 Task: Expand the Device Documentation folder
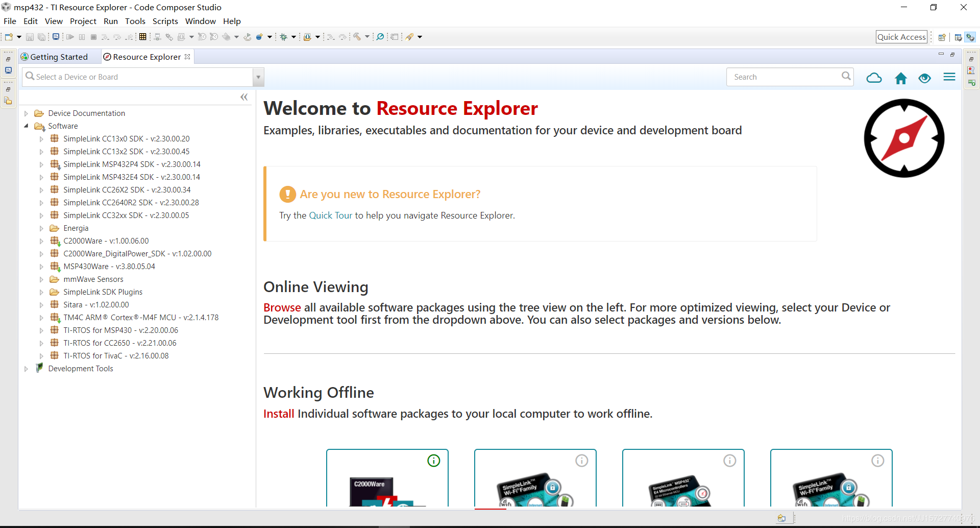click(x=26, y=113)
